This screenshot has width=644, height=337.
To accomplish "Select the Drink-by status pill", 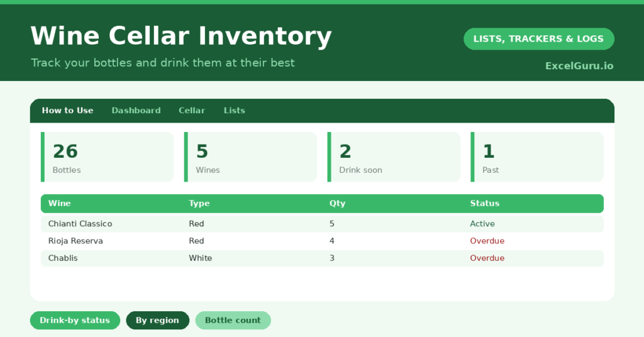I will click(x=75, y=320).
